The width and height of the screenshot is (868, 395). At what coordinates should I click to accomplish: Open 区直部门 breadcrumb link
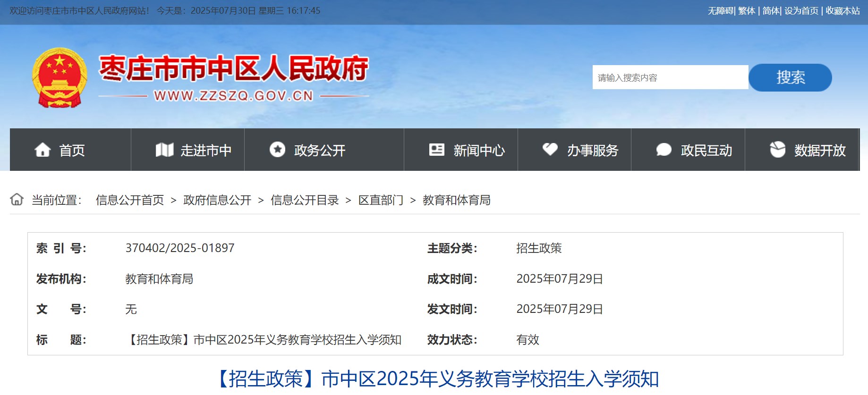tap(381, 200)
